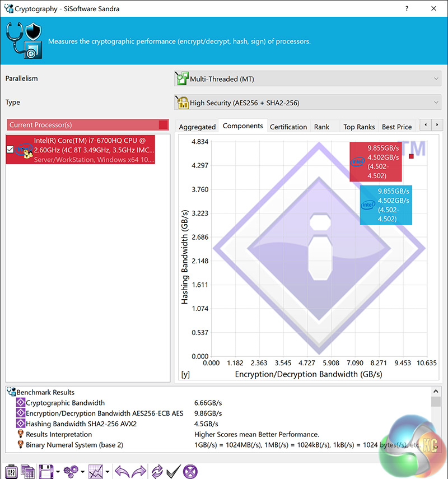Click the refresh results icon

(x=157, y=471)
